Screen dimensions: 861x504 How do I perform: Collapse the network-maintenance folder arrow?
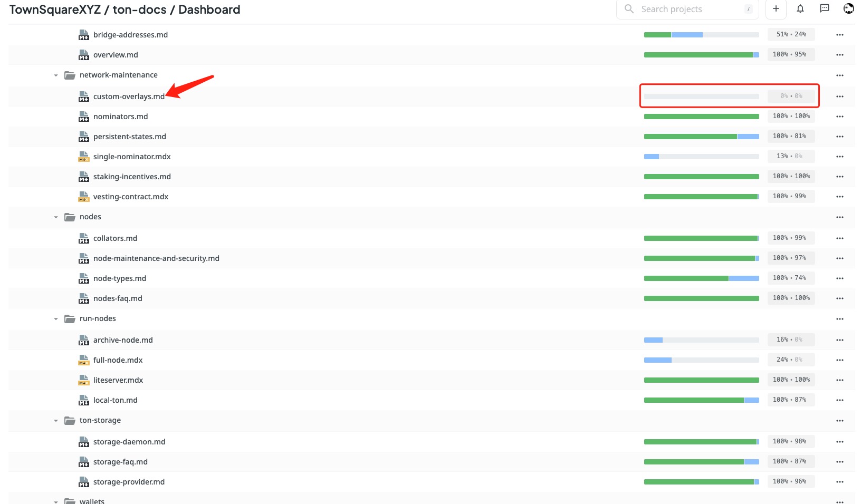click(x=56, y=75)
